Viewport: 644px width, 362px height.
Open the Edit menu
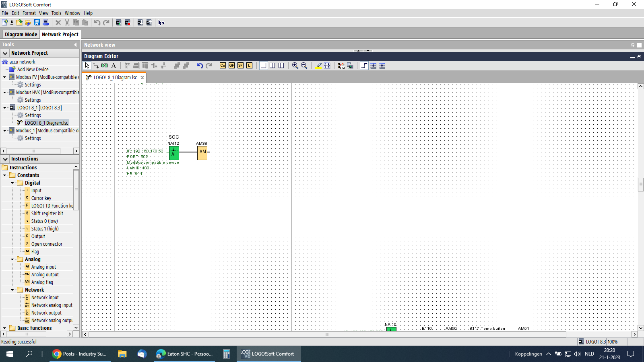(15, 13)
